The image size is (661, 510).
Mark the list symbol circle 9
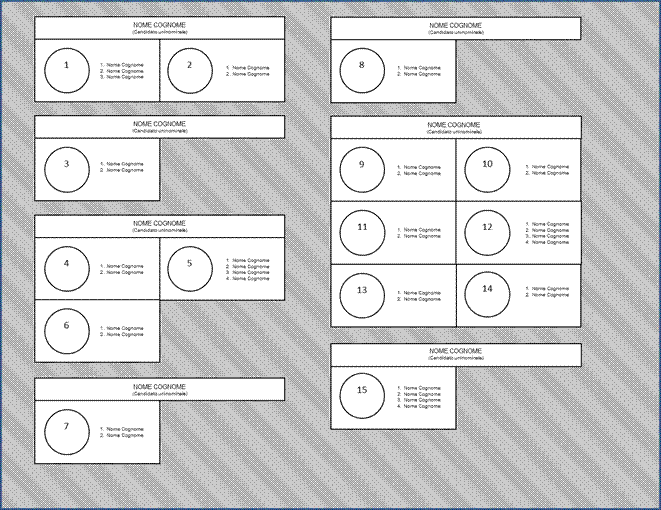[362, 170]
